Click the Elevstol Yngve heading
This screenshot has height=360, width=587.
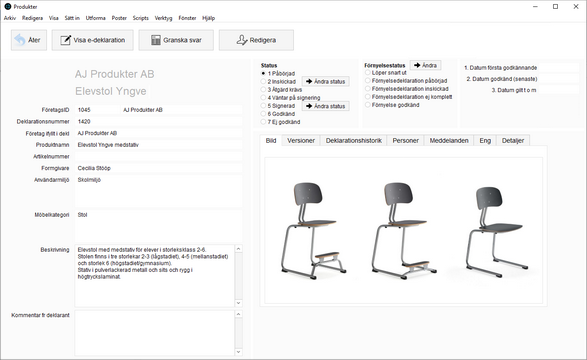[x=110, y=91]
